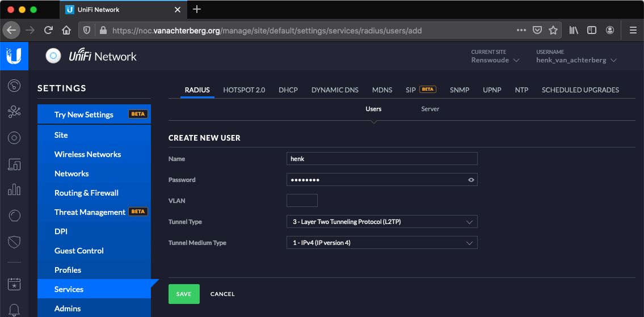Reload the page in browser
Viewport: 644px width, 317px height.
(x=48, y=30)
